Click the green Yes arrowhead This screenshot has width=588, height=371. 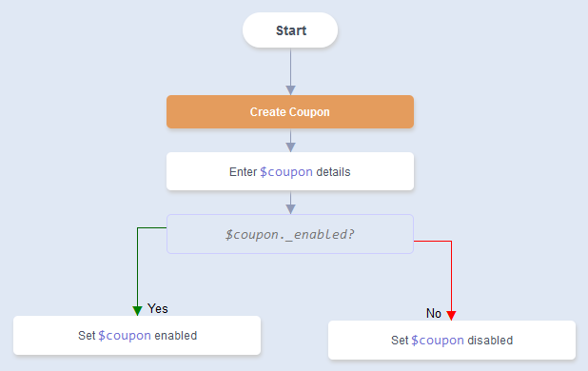point(137,311)
